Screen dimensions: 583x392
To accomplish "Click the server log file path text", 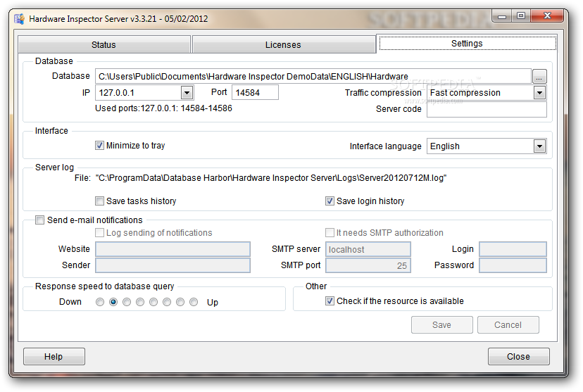I will pos(271,178).
